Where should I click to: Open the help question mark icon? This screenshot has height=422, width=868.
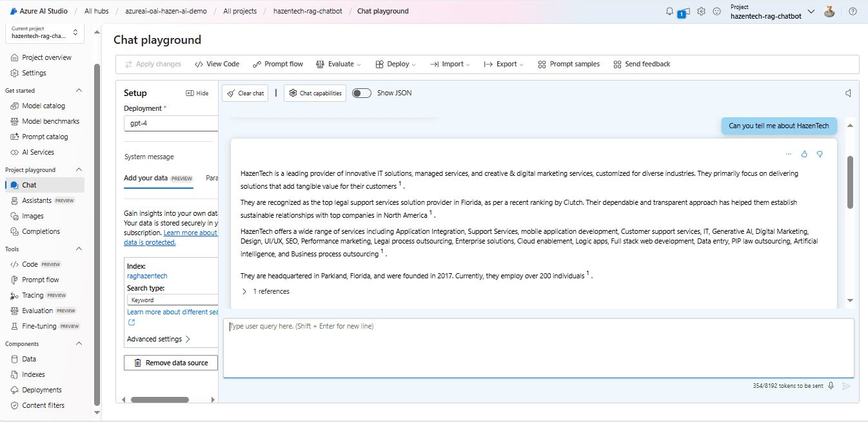pyautogui.click(x=853, y=12)
